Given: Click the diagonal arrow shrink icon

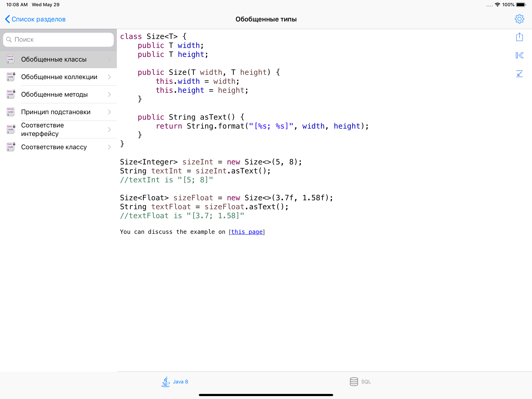Looking at the screenshot, I should coord(519,74).
